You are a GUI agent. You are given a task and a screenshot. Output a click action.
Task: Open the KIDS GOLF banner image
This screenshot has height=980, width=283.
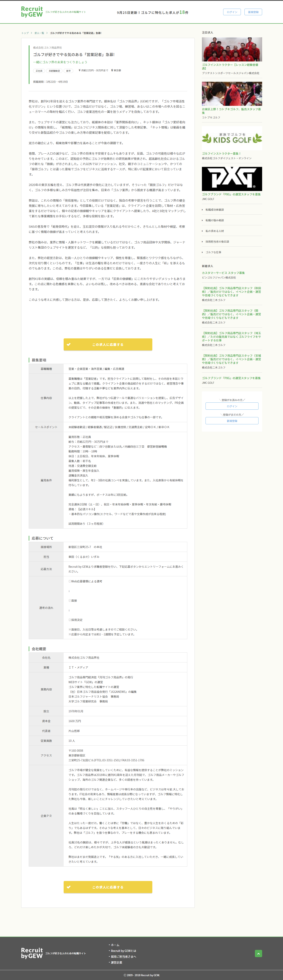(232, 138)
